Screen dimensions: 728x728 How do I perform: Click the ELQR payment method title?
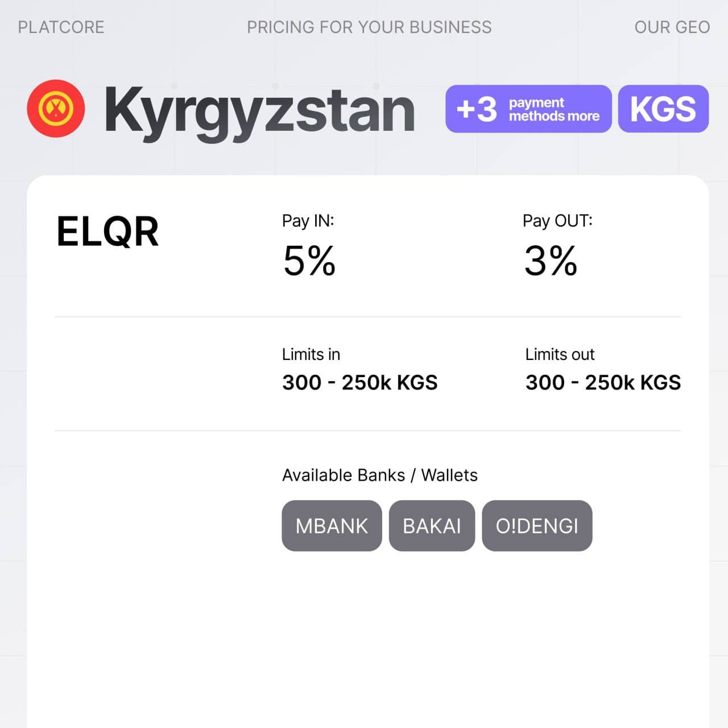click(x=107, y=232)
